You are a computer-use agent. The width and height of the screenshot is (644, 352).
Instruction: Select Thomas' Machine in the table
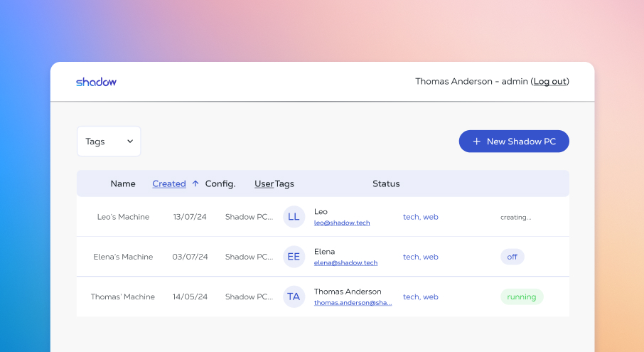122,297
